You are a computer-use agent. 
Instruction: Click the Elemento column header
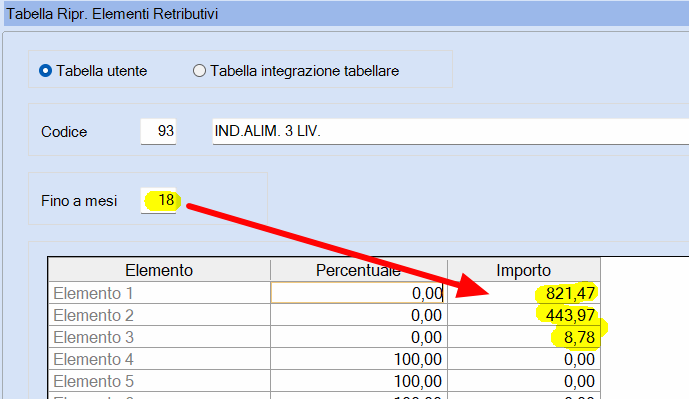click(159, 270)
